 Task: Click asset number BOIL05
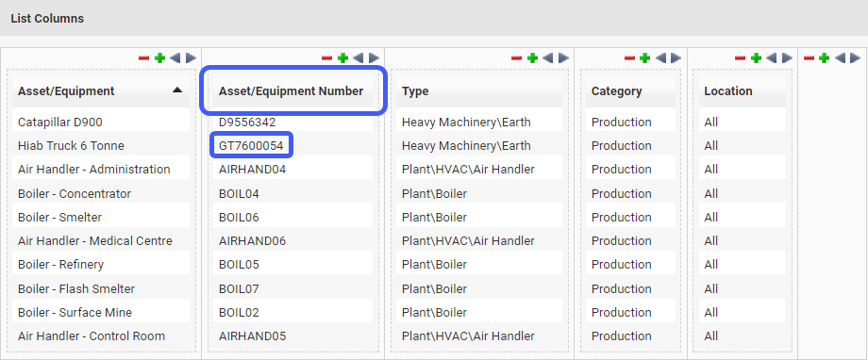[x=239, y=265]
